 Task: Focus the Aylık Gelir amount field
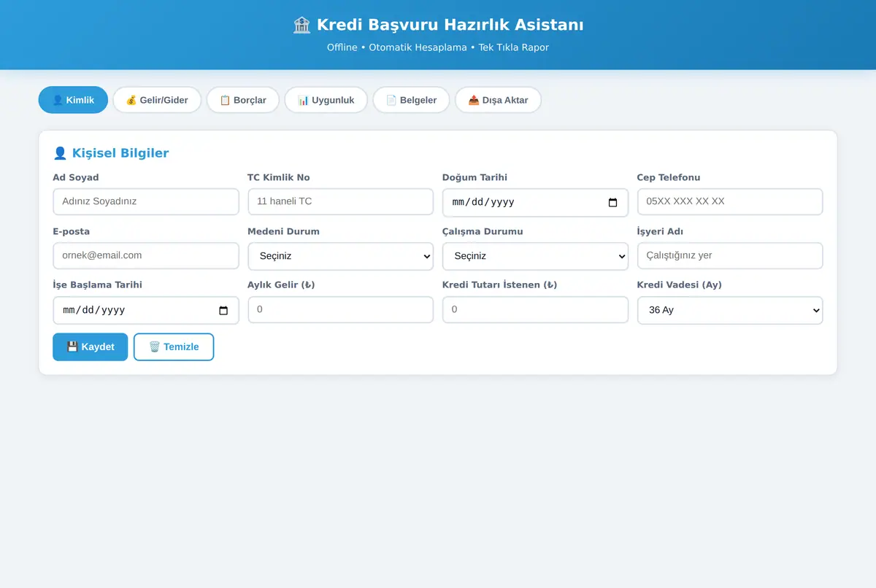click(341, 309)
